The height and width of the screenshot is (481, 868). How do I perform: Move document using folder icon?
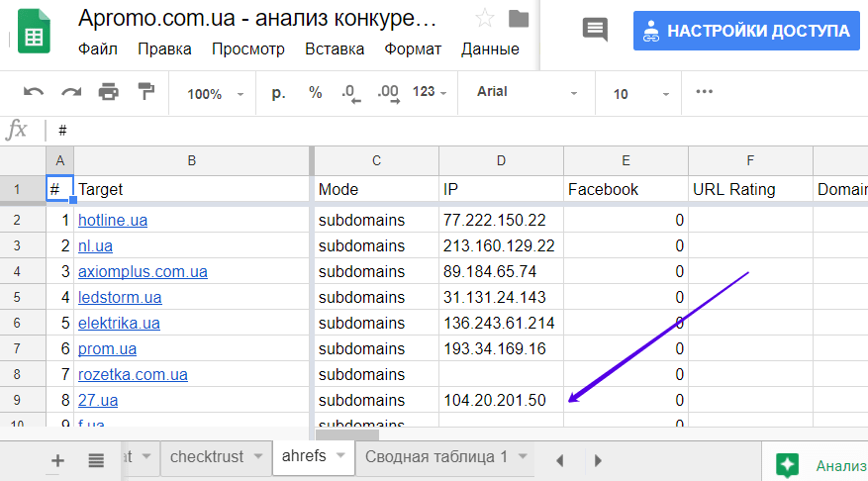coord(518,19)
